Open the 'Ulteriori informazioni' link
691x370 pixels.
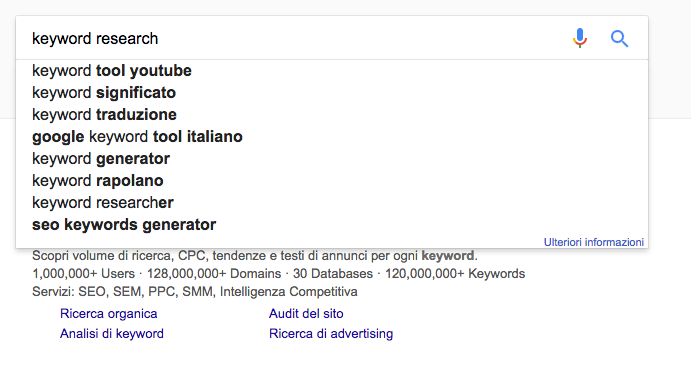[x=594, y=242]
